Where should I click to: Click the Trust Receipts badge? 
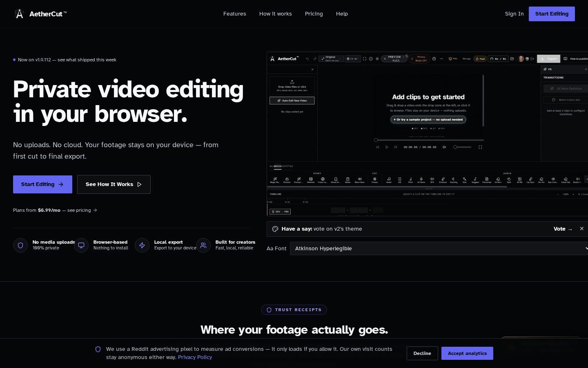[x=294, y=310]
